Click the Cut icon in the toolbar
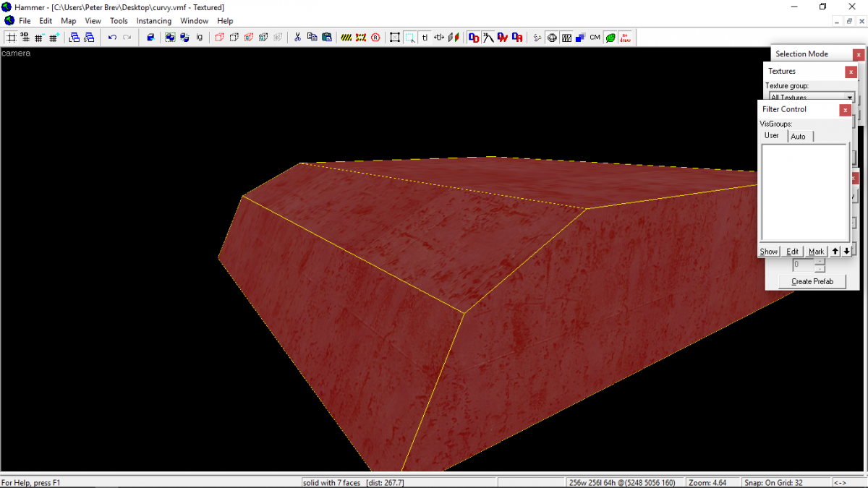868x488 pixels. [298, 37]
